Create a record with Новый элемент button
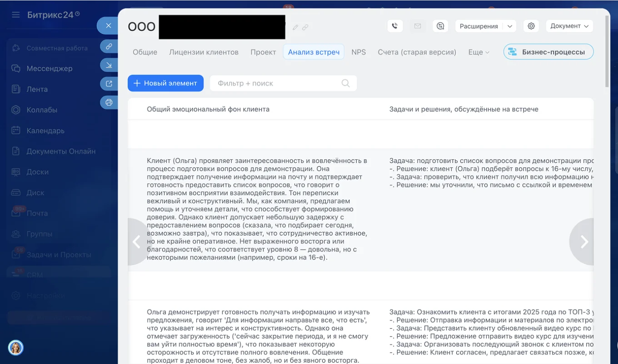 pos(165,83)
